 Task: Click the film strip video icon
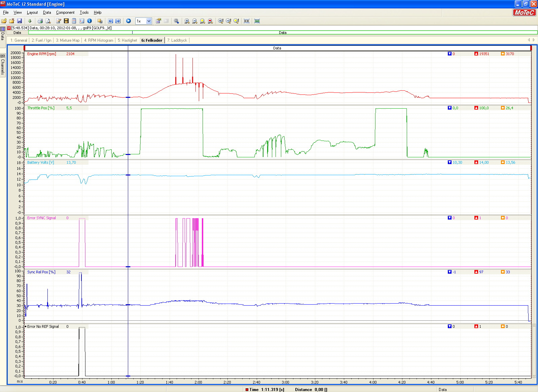pyautogui.click(x=66, y=21)
